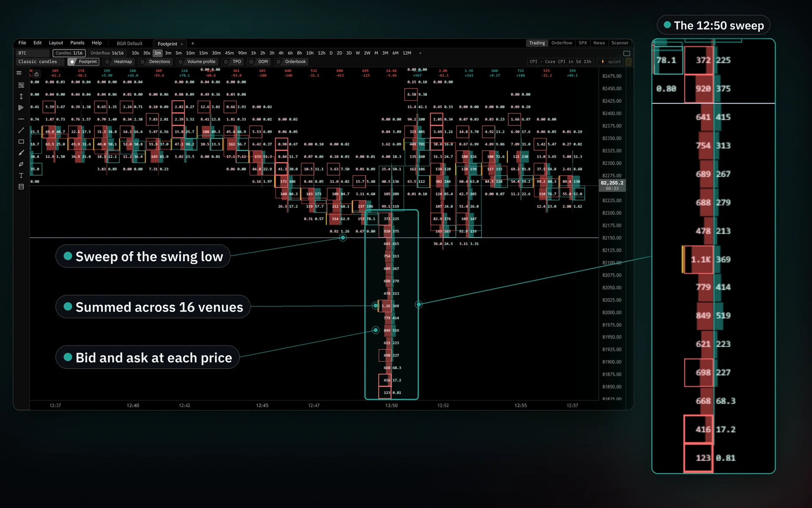Switch to the Scanner workspace tab

point(620,43)
